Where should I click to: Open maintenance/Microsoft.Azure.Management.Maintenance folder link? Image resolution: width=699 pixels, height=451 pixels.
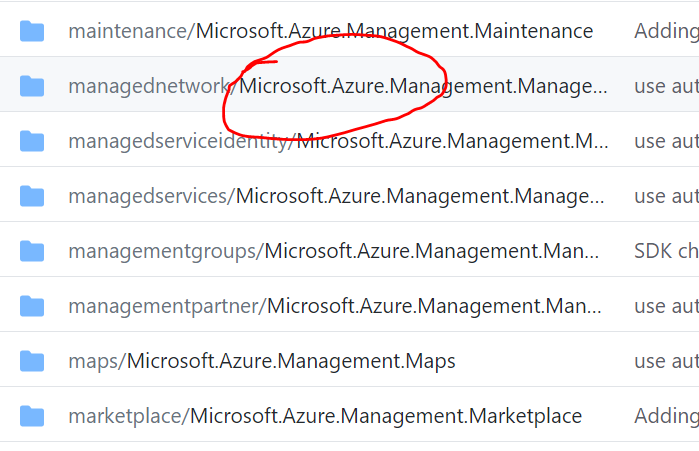(330, 31)
